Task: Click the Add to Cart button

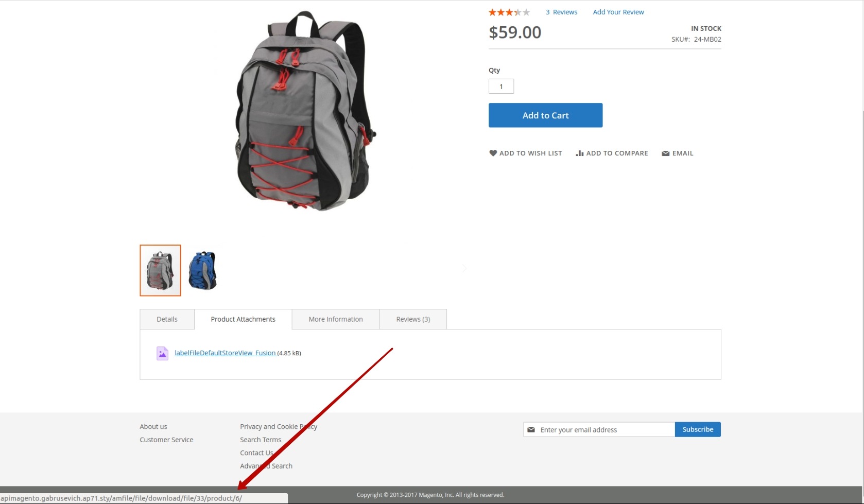Action: pos(545,115)
